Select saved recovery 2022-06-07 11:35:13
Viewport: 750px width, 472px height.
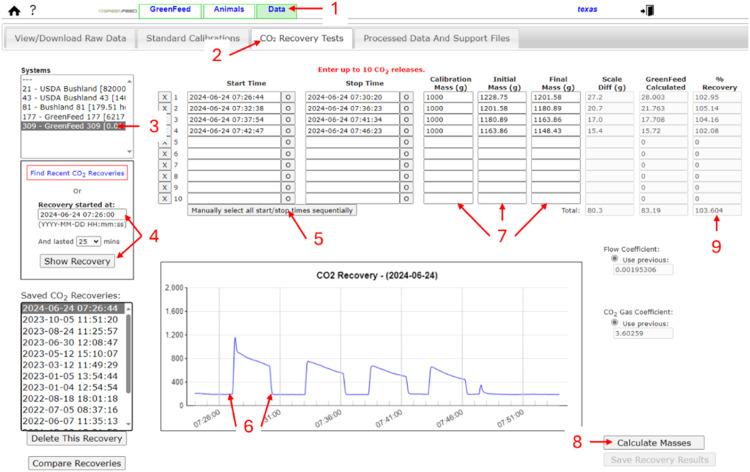tap(73, 421)
